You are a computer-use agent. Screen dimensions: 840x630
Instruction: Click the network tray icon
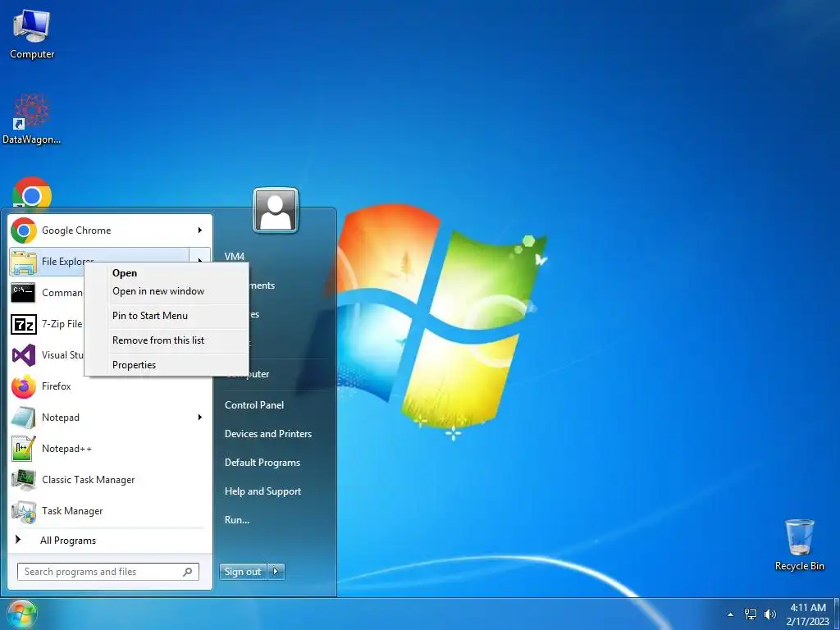point(751,614)
